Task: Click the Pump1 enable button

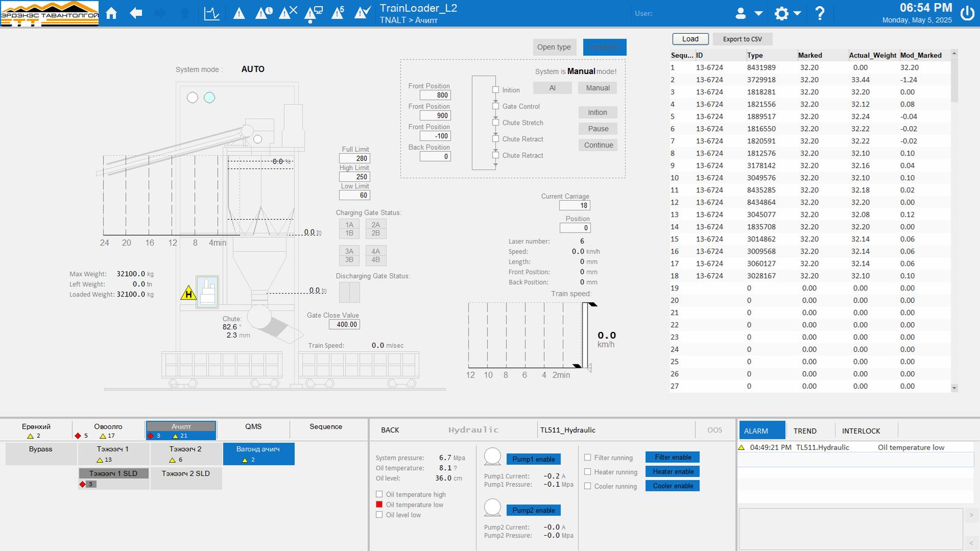Action: (533, 459)
